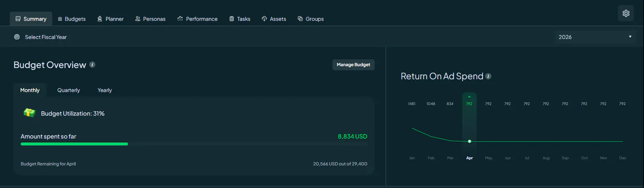Click the Select Fiscal Year label
The image size is (644, 188).
[46, 37]
